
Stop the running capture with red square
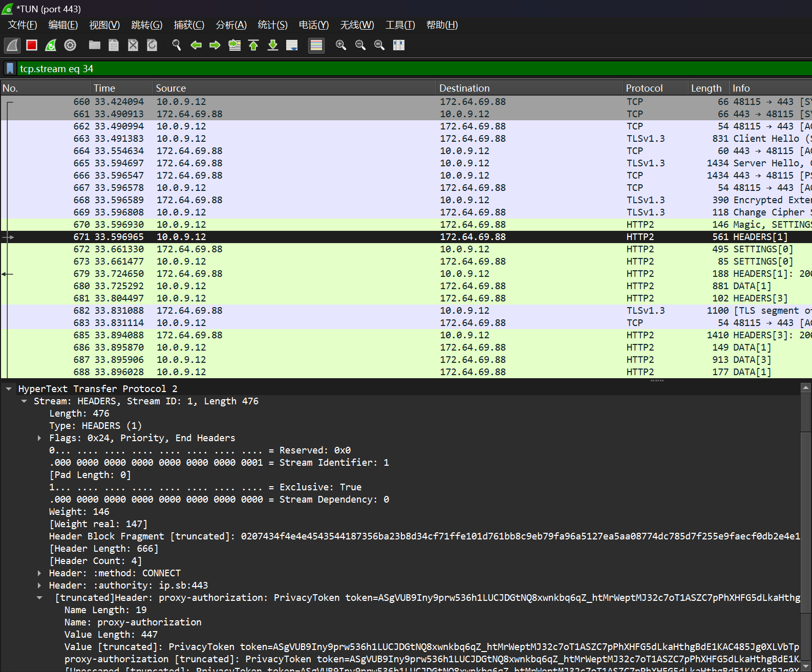pos(32,45)
